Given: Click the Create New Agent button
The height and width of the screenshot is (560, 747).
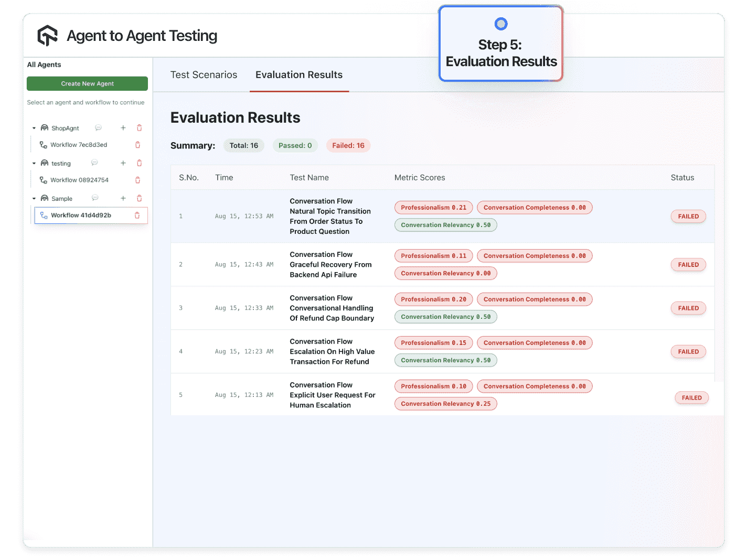Looking at the screenshot, I should coord(87,83).
